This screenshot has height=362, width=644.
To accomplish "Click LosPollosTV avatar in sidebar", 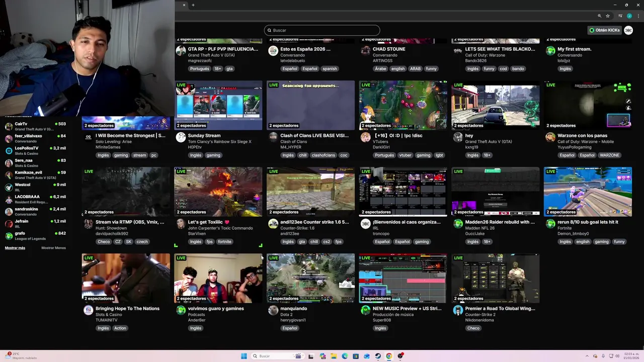I will 9,151.
